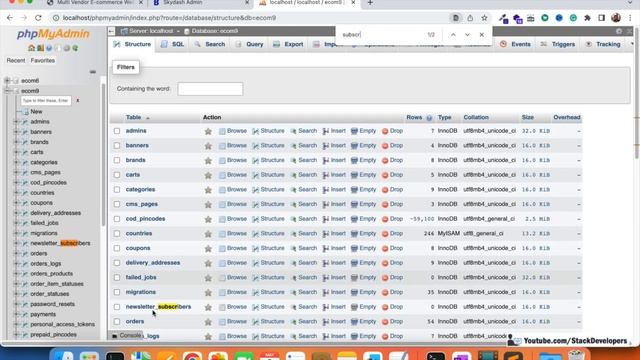
Task: Sort by Rows column header
Action: (x=414, y=118)
